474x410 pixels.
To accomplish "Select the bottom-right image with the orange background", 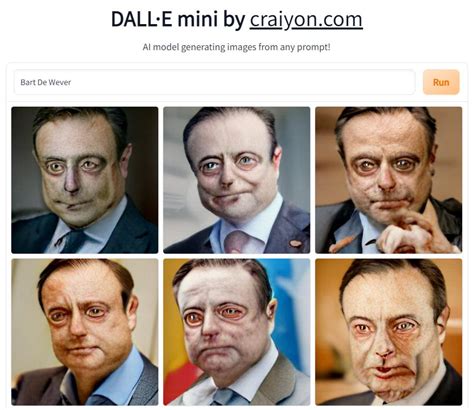I will point(389,332).
